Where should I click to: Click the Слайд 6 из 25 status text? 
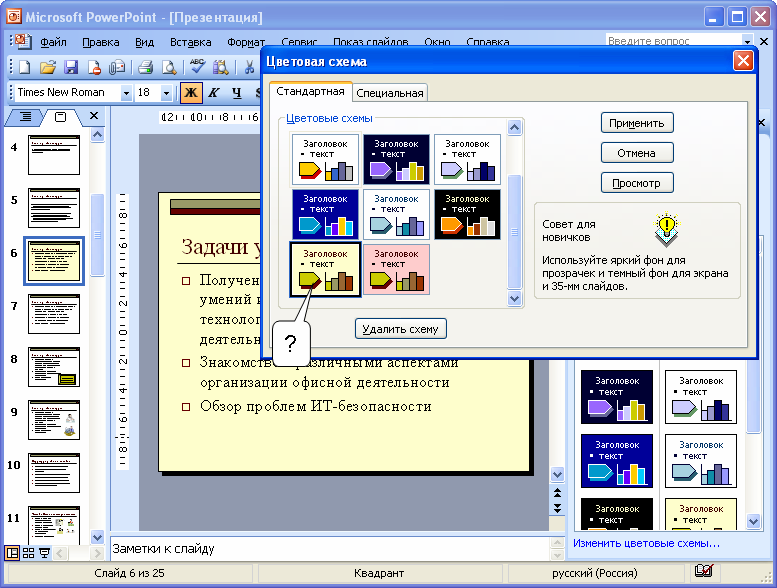[x=129, y=573]
